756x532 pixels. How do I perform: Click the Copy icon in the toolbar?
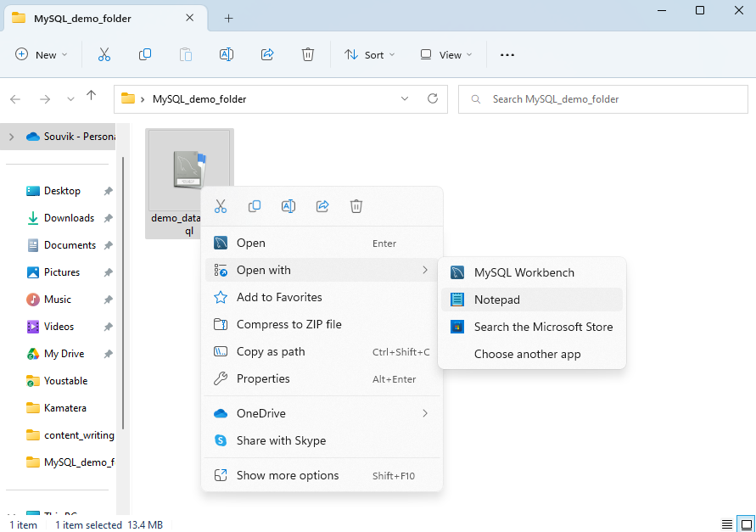point(144,54)
